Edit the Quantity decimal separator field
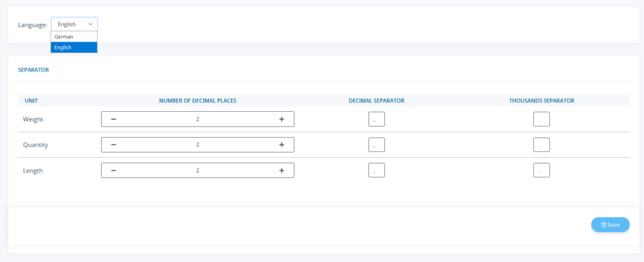Screen dimensions: 644x262 [x=377, y=145]
